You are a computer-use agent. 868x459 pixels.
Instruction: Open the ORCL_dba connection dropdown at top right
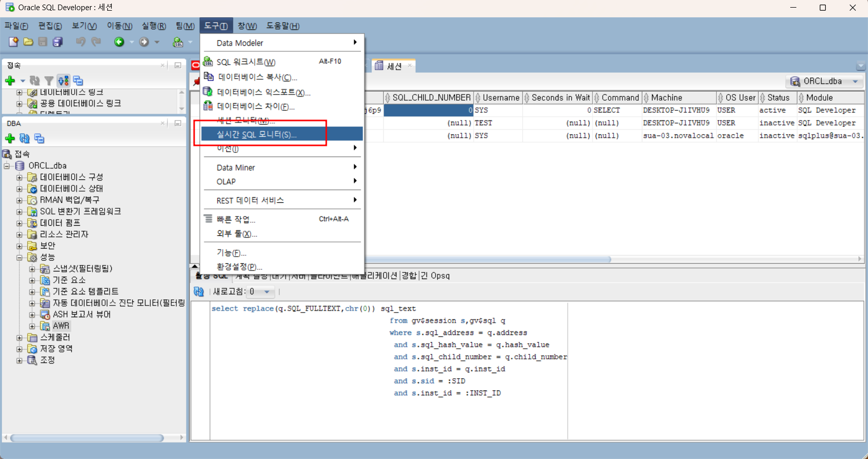[x=855, y=81]
